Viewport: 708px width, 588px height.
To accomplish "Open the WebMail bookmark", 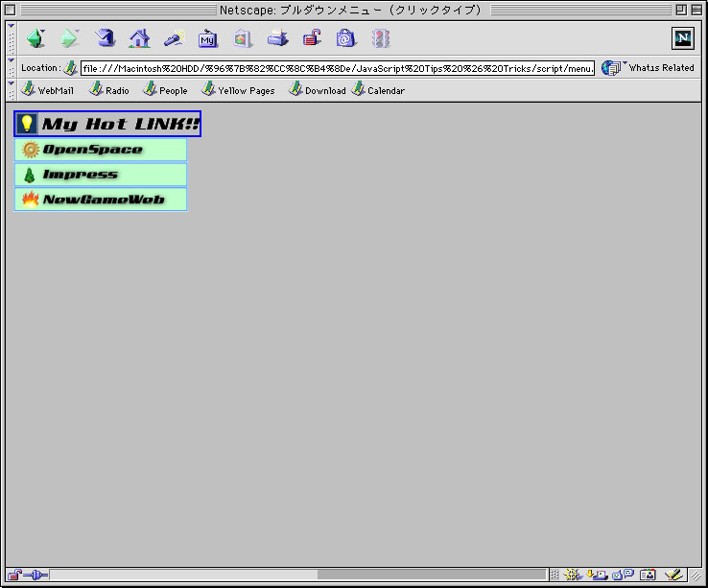I will click(47, 90).
